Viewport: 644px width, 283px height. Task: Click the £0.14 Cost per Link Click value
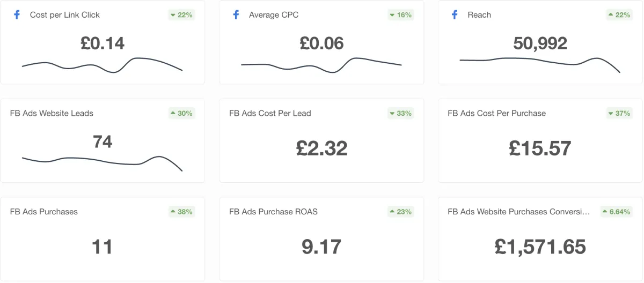[103, 43]
